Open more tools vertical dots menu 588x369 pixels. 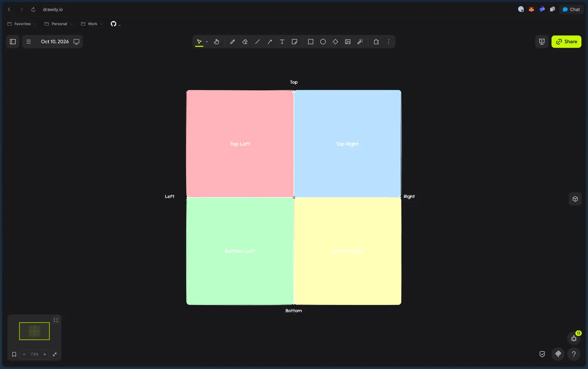389,42
